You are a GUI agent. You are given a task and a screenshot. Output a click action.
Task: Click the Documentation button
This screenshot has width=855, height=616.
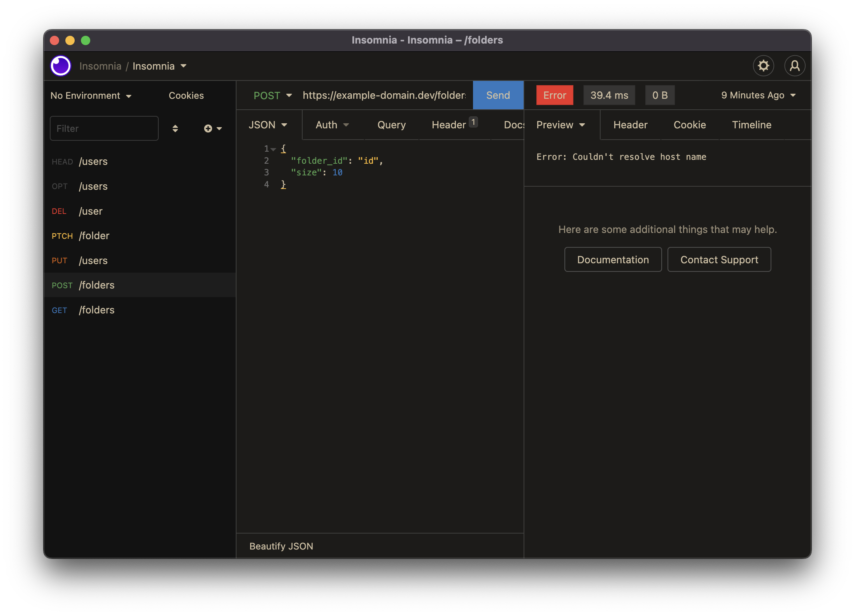coord(613,259)
